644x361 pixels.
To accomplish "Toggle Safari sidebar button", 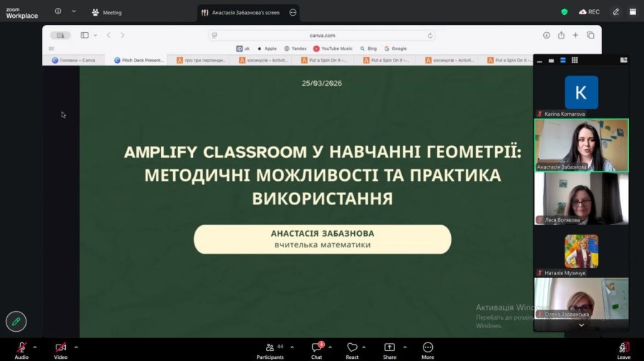I will click(84, 35).
